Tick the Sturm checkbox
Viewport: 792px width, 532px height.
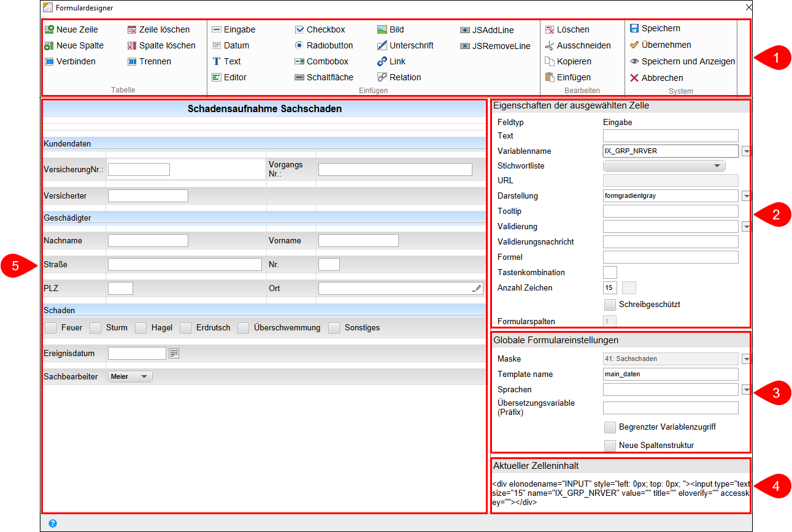tap(95, 328)
